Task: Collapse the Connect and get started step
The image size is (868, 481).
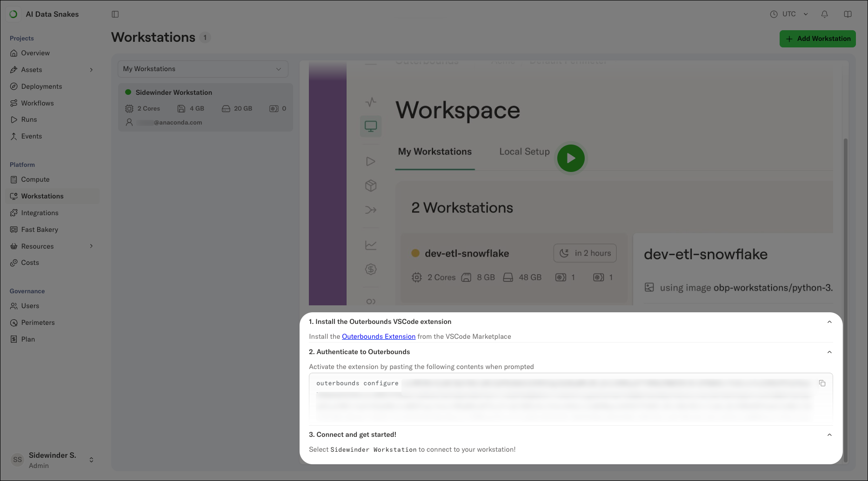Action: click(x=829, y=435)
